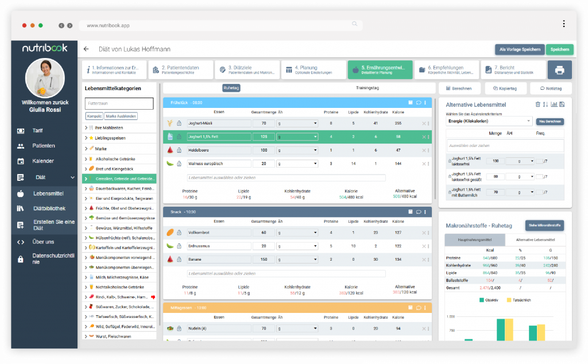Click the bar chart icon in Alternative Lebensmittel
The height and width of the screenshot is (364, 588).
tap(554, 104)
